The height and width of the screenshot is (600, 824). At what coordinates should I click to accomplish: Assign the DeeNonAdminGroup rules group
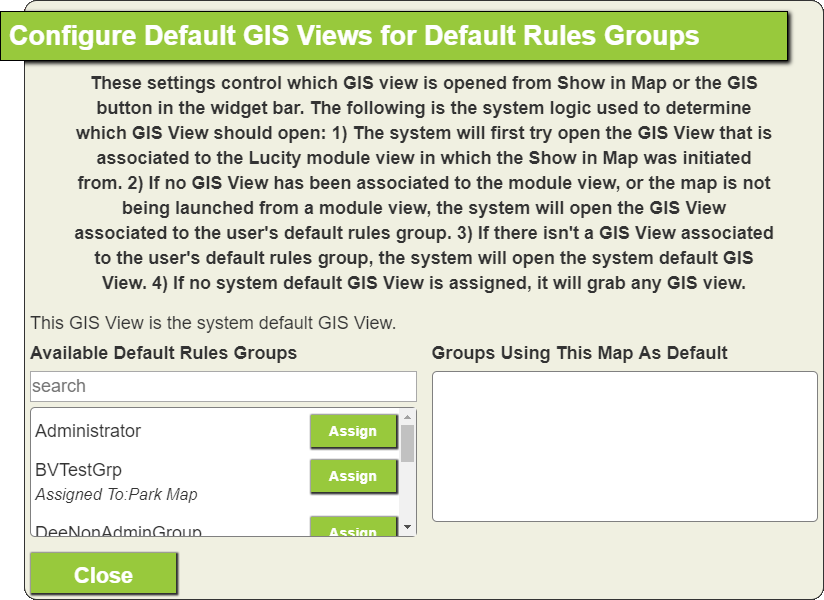pyautogui.click(x=353, y=526)
